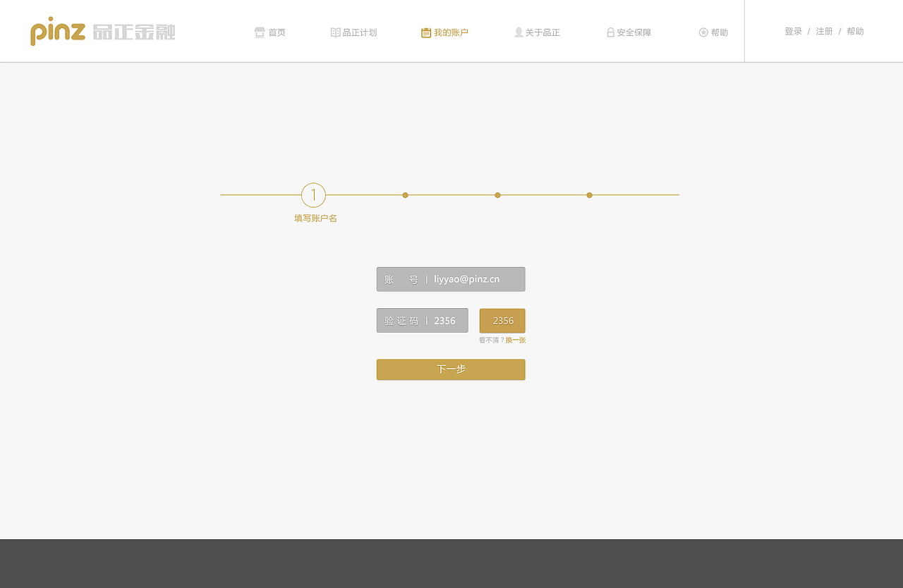Click step 1 circle on progress line
Screen dimensions: 903x588
pos(313,195)
